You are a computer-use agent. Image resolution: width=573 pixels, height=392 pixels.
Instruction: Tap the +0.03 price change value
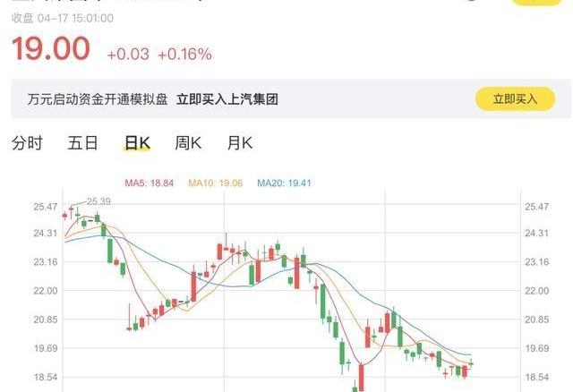(x=128, y=55)
